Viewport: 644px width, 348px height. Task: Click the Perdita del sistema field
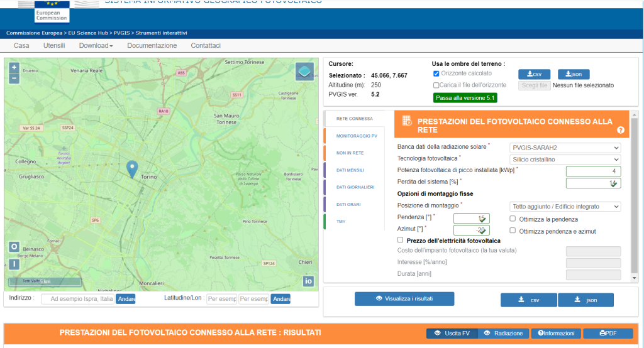594,183
